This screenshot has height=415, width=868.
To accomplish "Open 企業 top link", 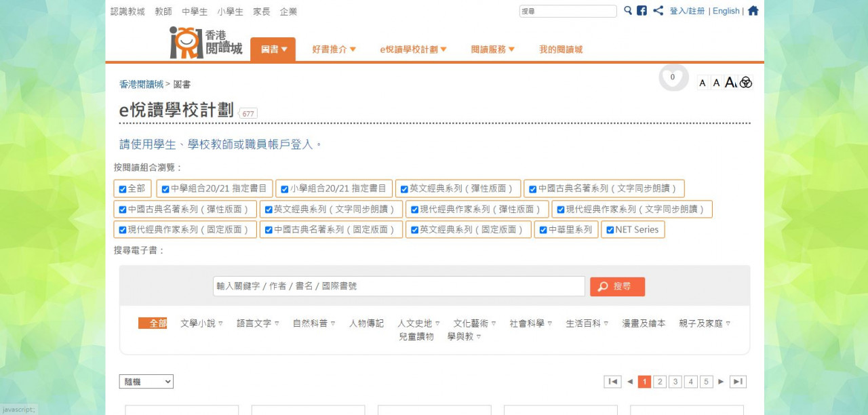I will 288,12.
